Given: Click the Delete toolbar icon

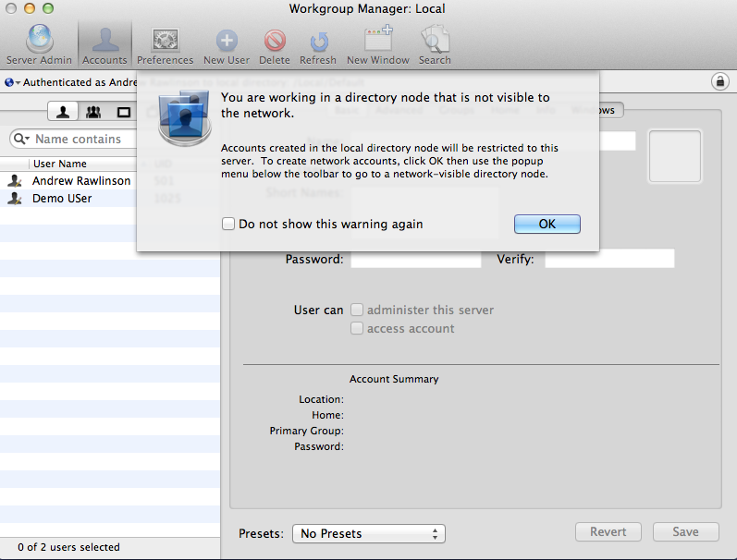Looking at the screenshot, I should coord(275,47).
